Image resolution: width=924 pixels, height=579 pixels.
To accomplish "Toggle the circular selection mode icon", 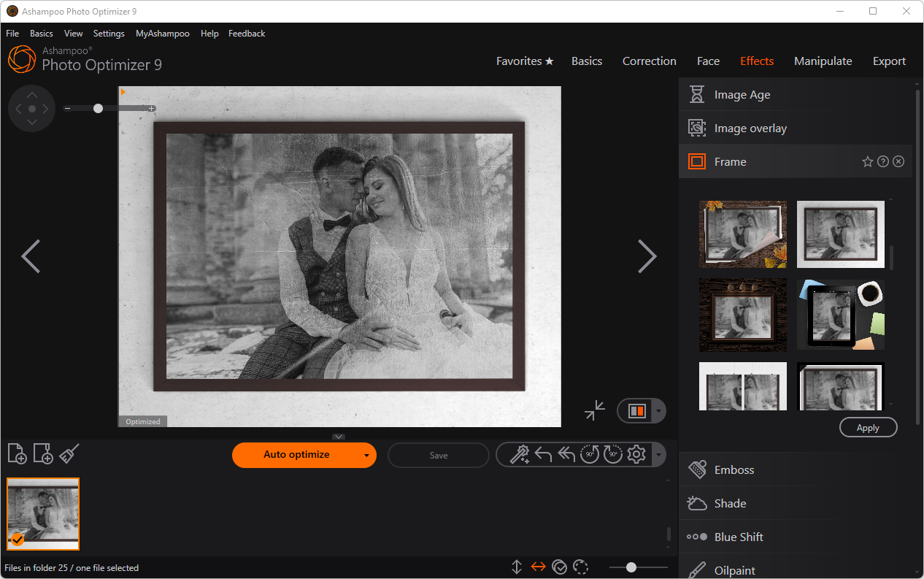I will [581, 567].
